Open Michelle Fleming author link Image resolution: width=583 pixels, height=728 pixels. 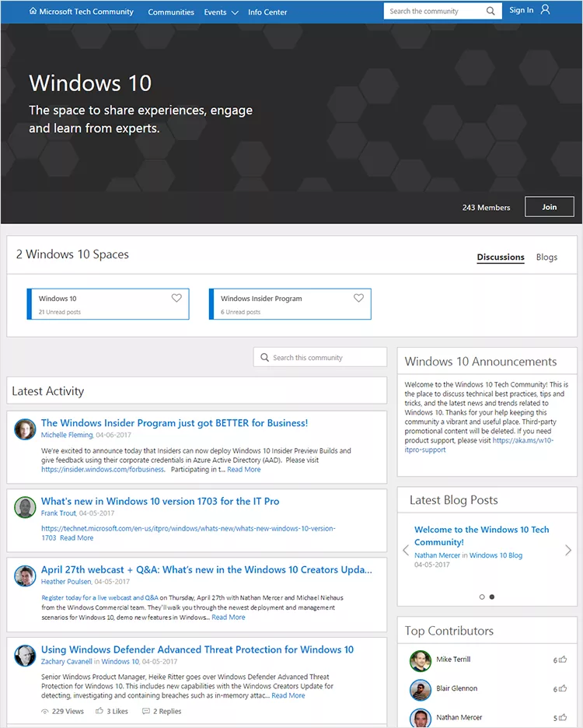(x=67, y=435)
